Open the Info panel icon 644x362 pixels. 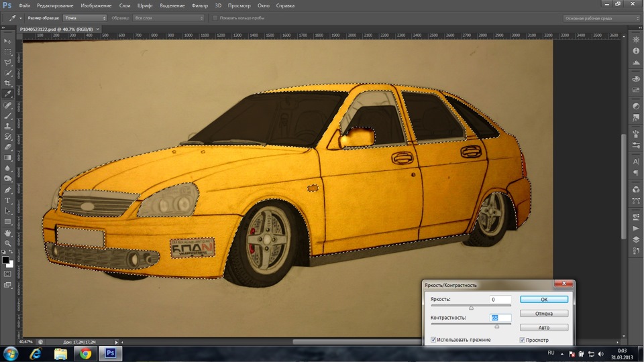636,51
